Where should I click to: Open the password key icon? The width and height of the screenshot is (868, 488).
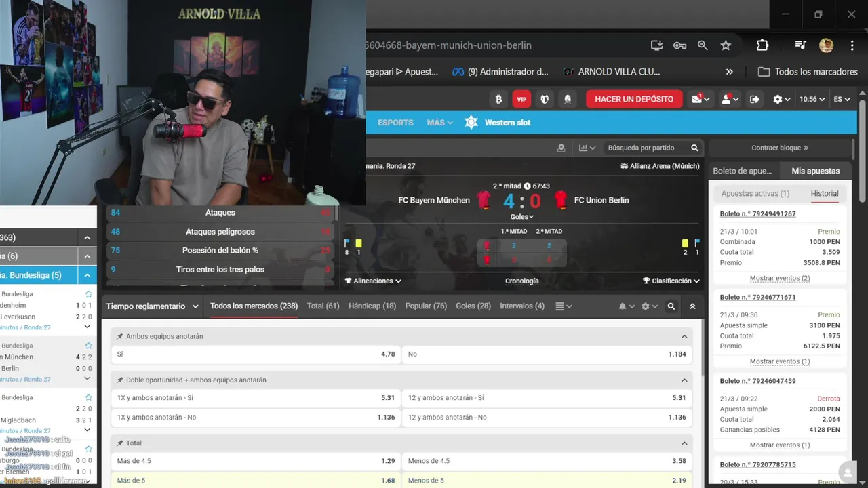(x=679, y=45)
